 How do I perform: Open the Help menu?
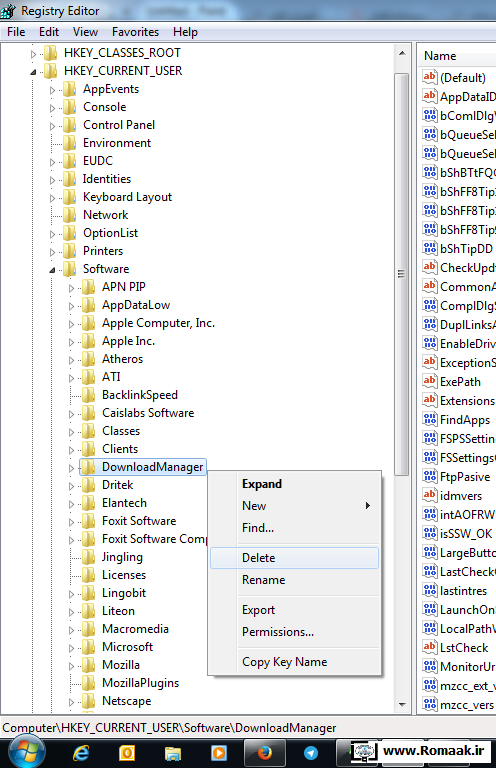185,32
